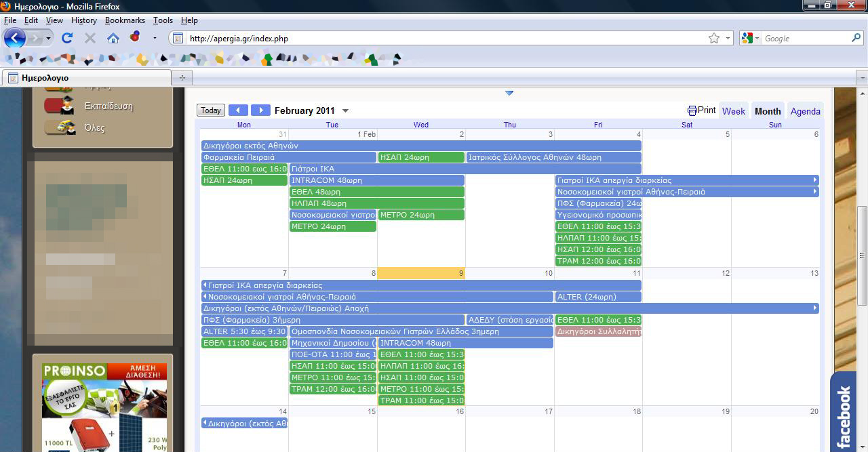This screenshot has height=452, width=868.
Task: Open the Bookmarks menu
Action: 125,20
